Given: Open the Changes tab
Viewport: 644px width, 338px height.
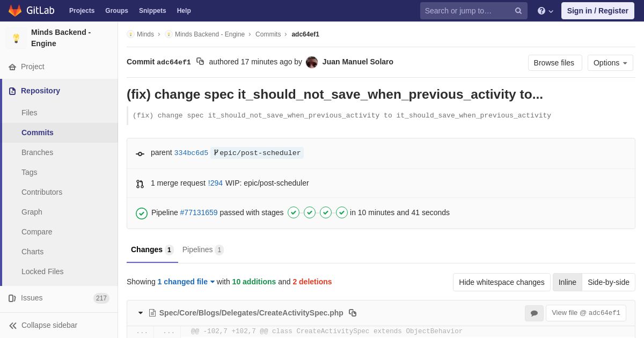Looking at the screenshot, I should pos(152,250).
